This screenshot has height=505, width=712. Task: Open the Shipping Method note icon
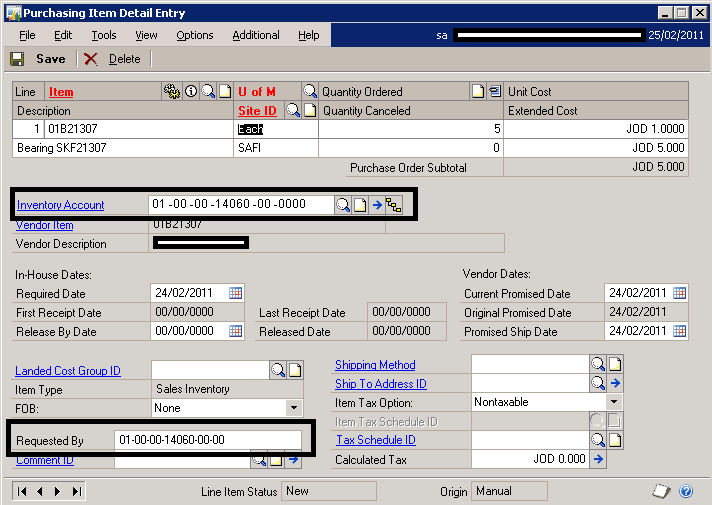coord(615,364)
